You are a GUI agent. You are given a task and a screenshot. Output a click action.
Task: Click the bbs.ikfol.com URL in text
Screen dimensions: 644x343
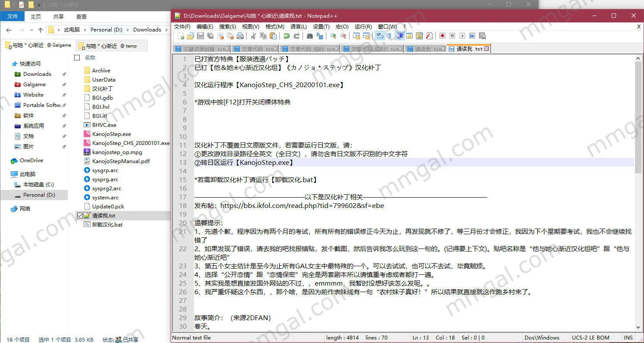pyautogui.click(x=302, y=206)
